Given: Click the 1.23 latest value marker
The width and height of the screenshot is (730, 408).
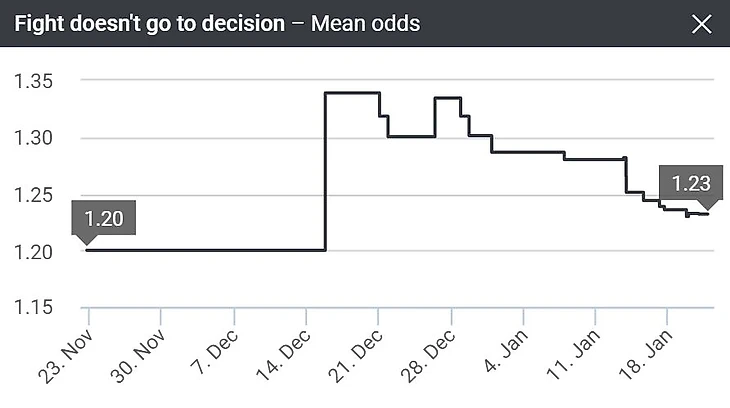Looking at the screenshot, I should pos(690,183).
